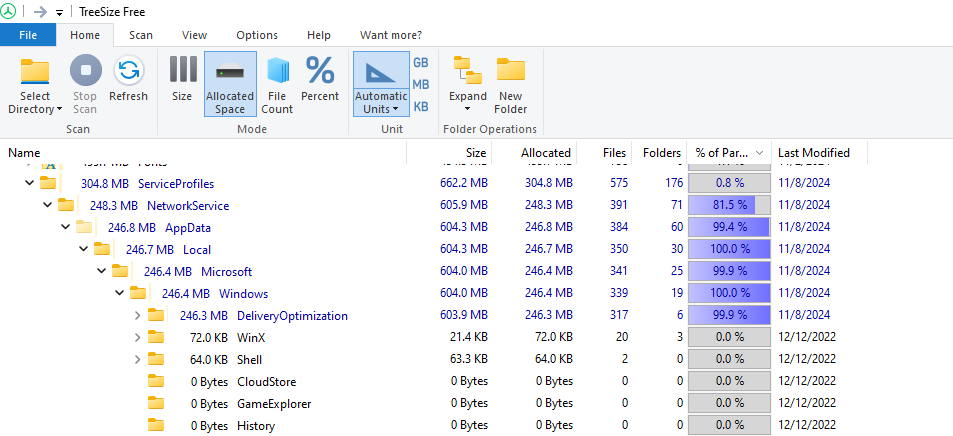Expand the Shell folder

[137, 359]
